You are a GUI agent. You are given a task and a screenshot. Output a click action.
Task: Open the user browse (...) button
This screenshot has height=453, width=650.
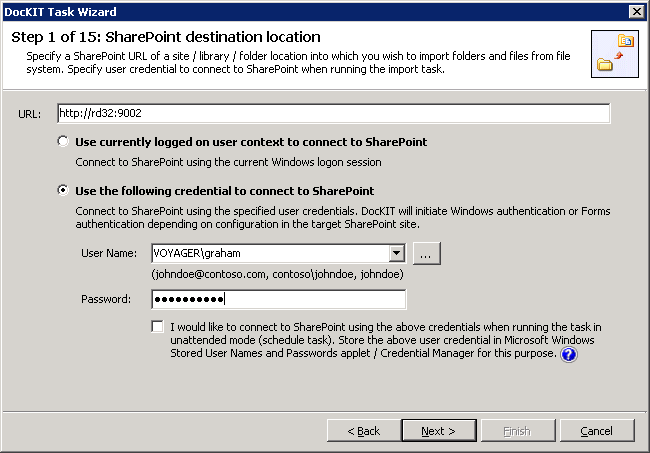click(x=426, y=254)
